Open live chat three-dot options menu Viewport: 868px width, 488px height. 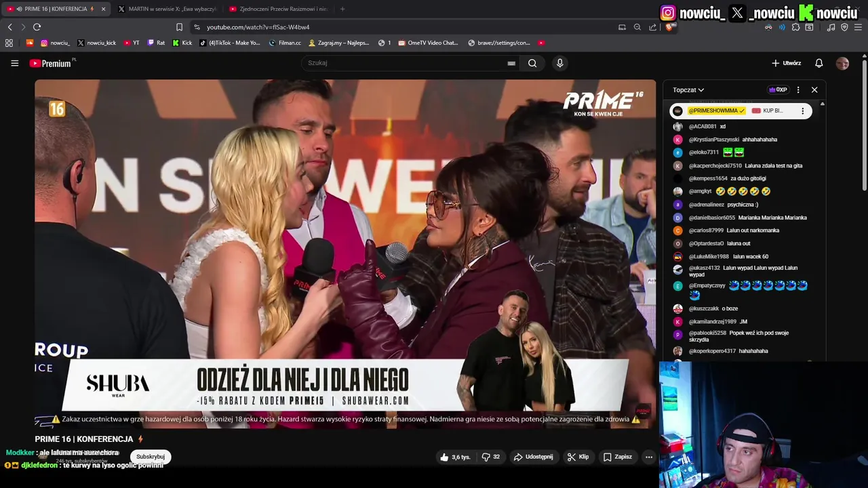[798, 89]
